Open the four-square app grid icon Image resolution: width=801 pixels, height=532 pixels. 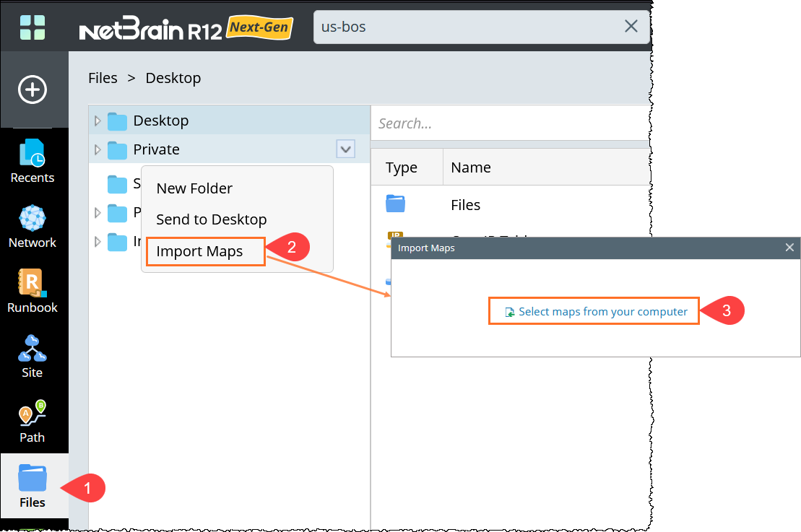pos(33,27)
